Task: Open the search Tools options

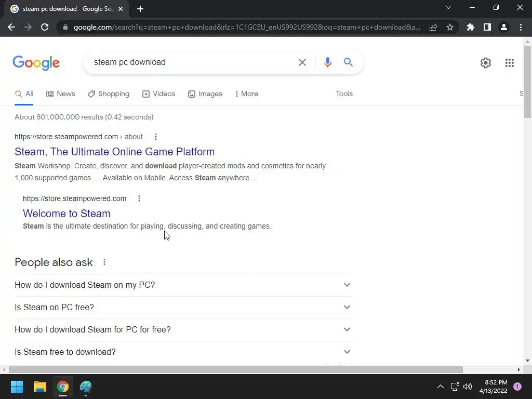Action: [x=344, y=94]
